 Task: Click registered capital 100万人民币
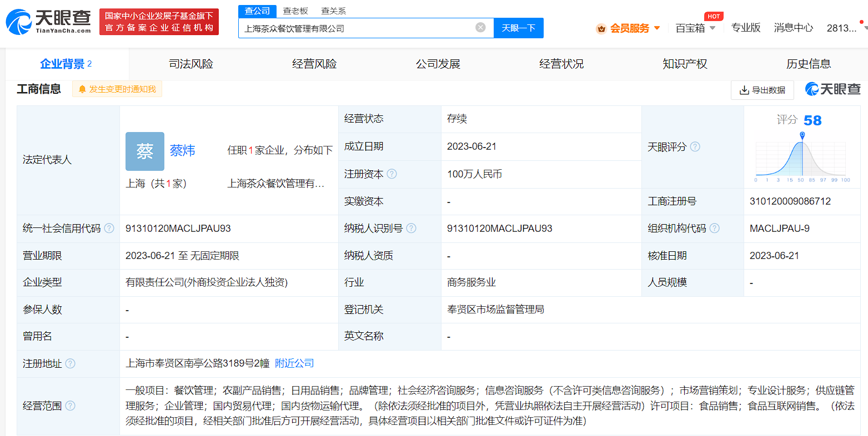tap(475, 174)
